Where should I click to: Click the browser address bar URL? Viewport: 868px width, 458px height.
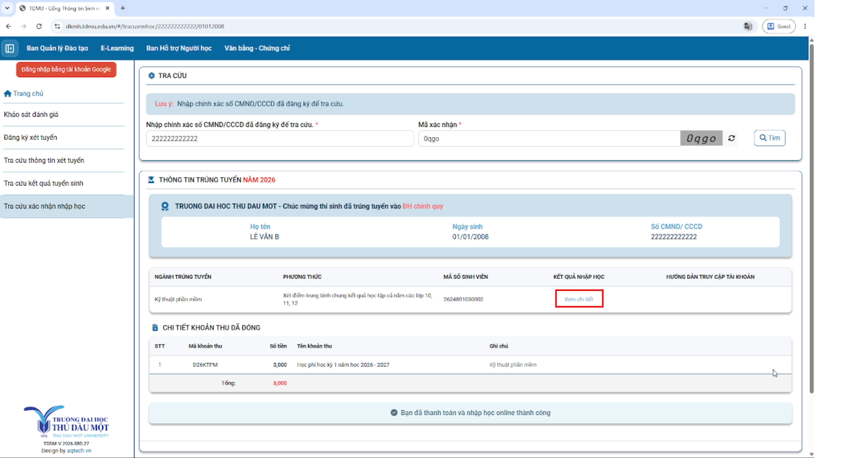click(145, 26)
